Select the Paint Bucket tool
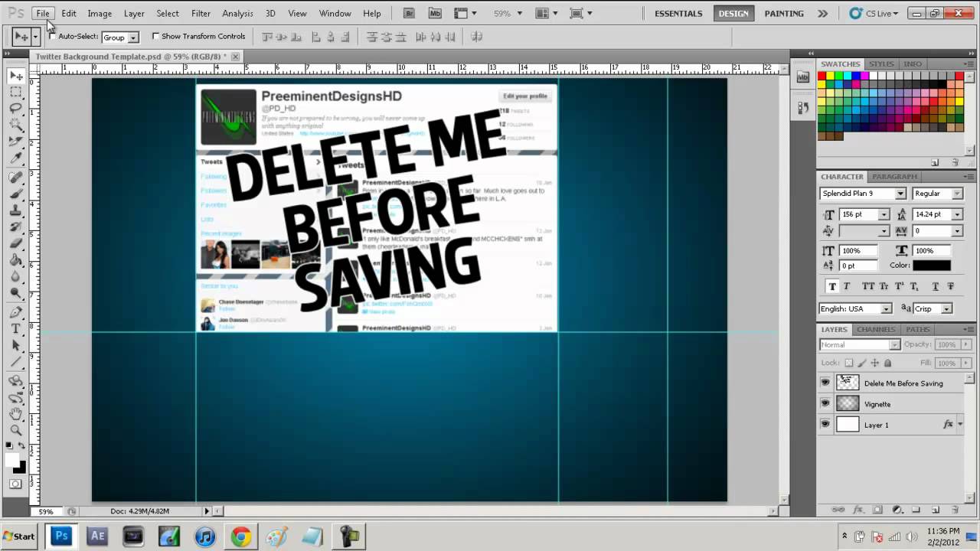The image size is (980, 551). coord(15,259)
